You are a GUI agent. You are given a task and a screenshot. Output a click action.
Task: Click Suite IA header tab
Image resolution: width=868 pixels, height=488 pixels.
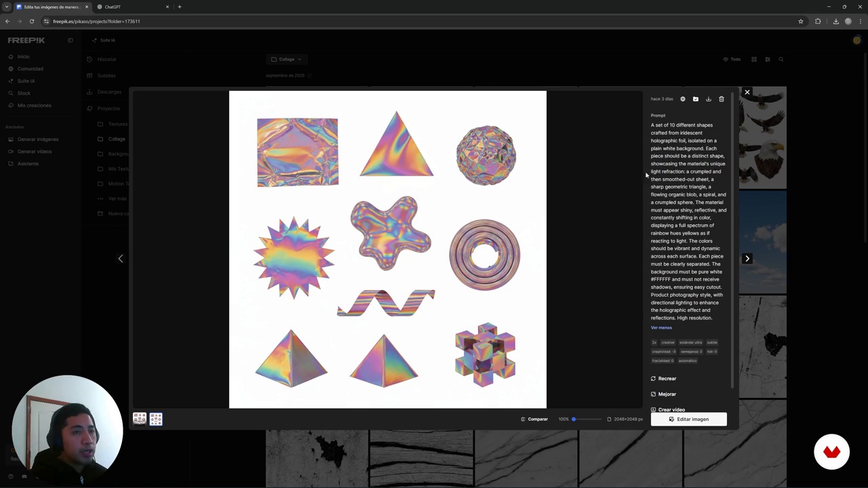[104, 40]
